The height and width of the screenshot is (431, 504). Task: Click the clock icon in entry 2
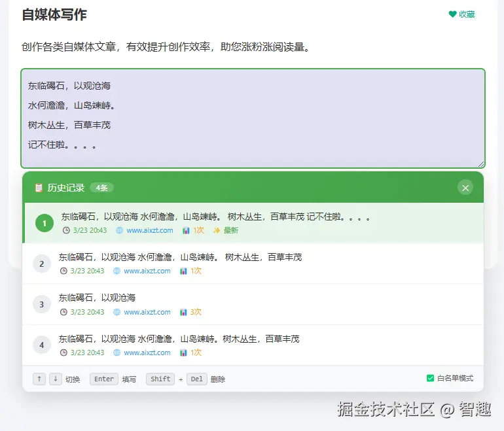(63, 271)
